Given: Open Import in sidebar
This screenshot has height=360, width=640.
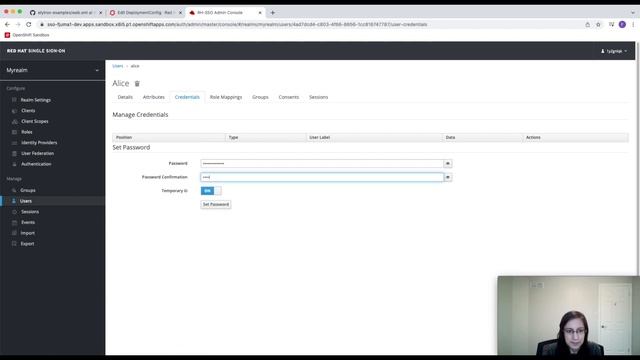Looking at the screenshot, I should click(27, 233).
